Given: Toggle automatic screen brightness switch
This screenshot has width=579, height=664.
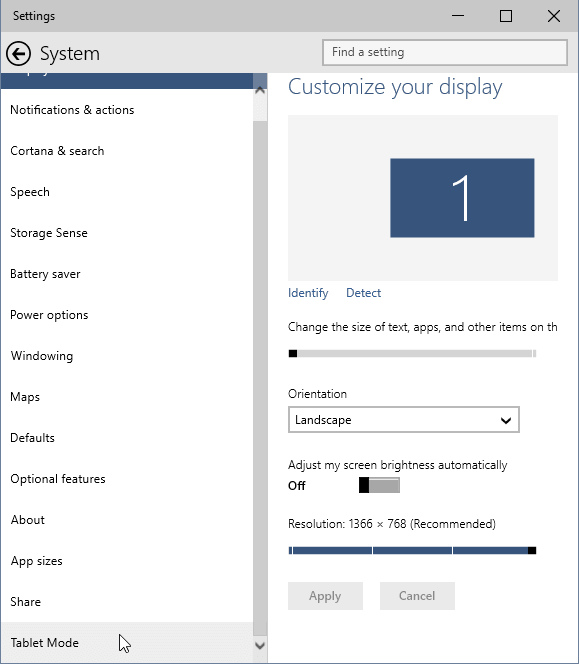Looking at the screenshot, I should pyautogui.click(x=379, y=485).
